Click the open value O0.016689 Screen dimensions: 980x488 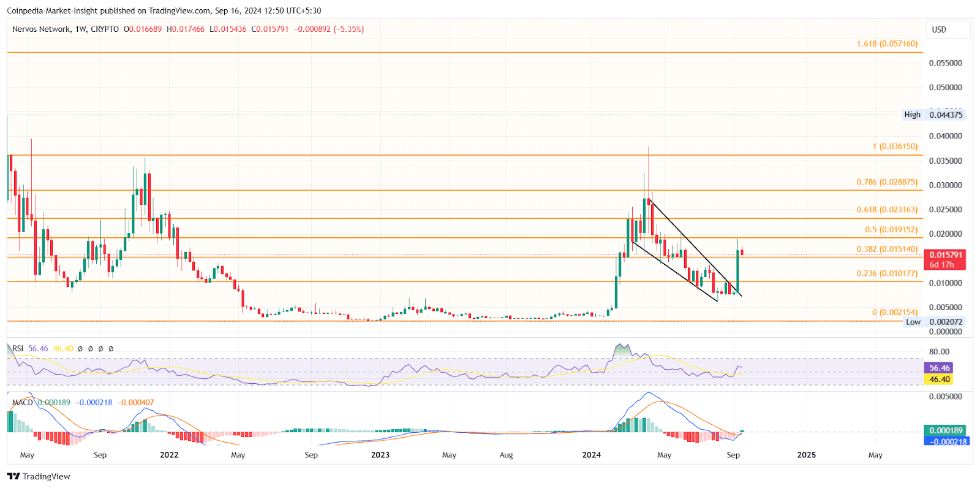pos(143,29)
